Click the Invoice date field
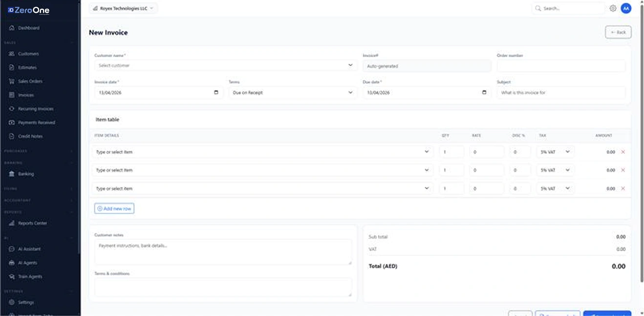The image size is (644, 316). point(158,92)
